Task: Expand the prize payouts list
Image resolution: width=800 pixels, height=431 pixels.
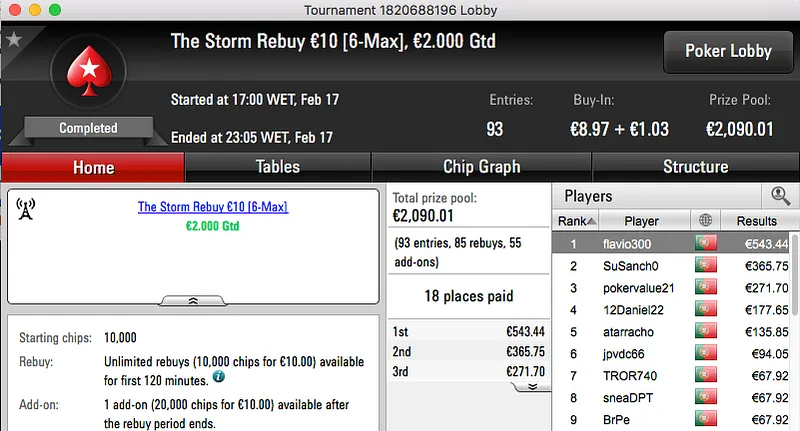Action: pos(532,385)
